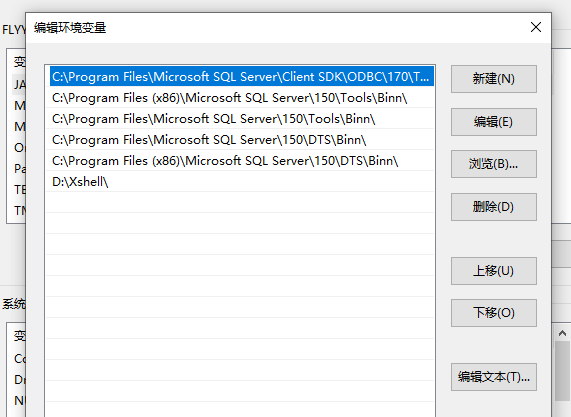Open the 浏览(B)... folder browser
Screen dimensions: 571x417
coord(493,164)
